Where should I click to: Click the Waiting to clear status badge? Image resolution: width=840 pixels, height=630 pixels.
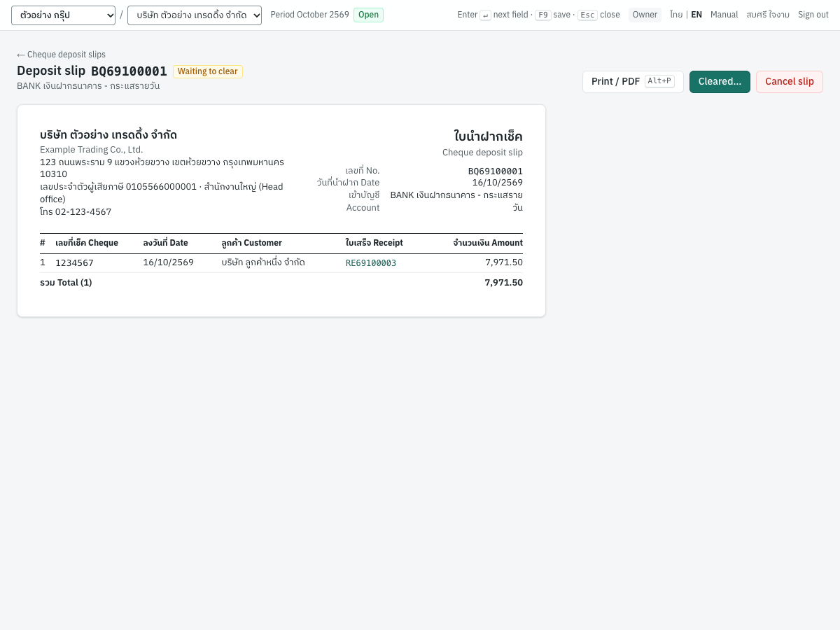tap(208, 71)
